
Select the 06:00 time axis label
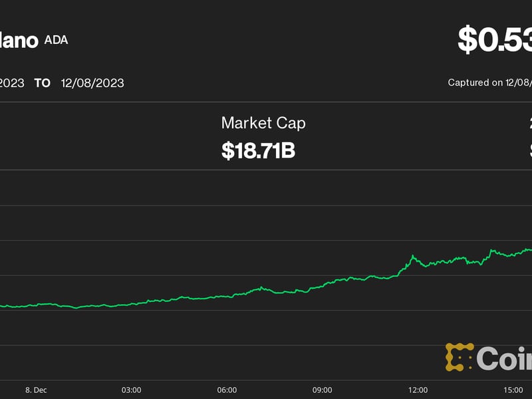coord(227,389)
